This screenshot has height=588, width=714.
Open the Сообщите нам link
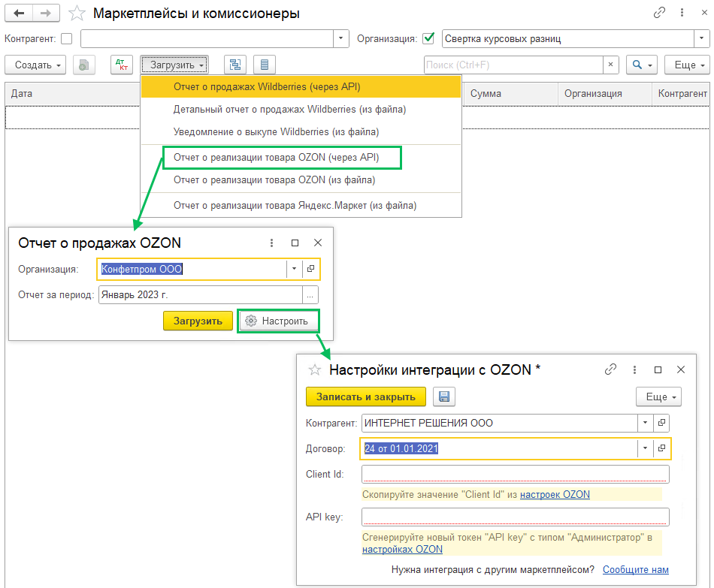pos(635,570)
